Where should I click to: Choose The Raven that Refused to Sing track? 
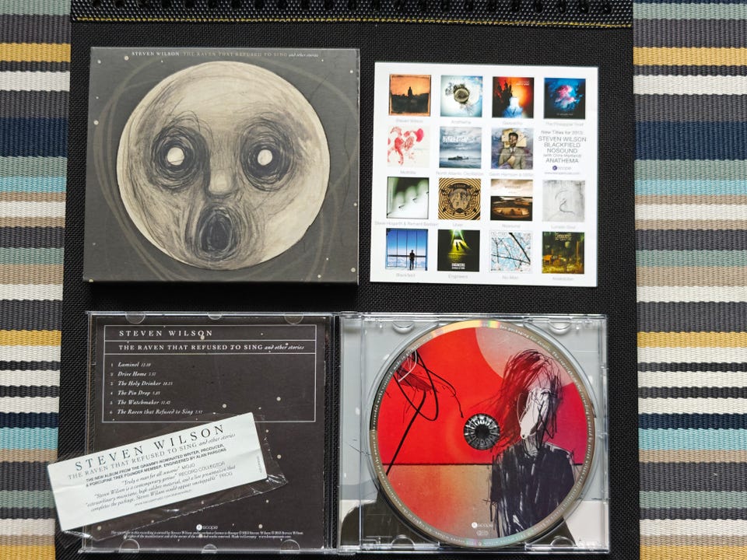[x=156, y=411]
